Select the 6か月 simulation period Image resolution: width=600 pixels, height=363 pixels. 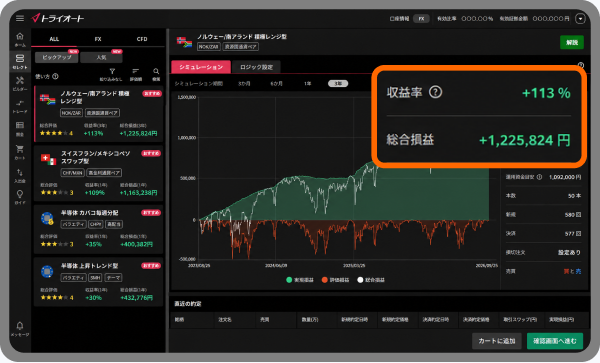point(276,83)
